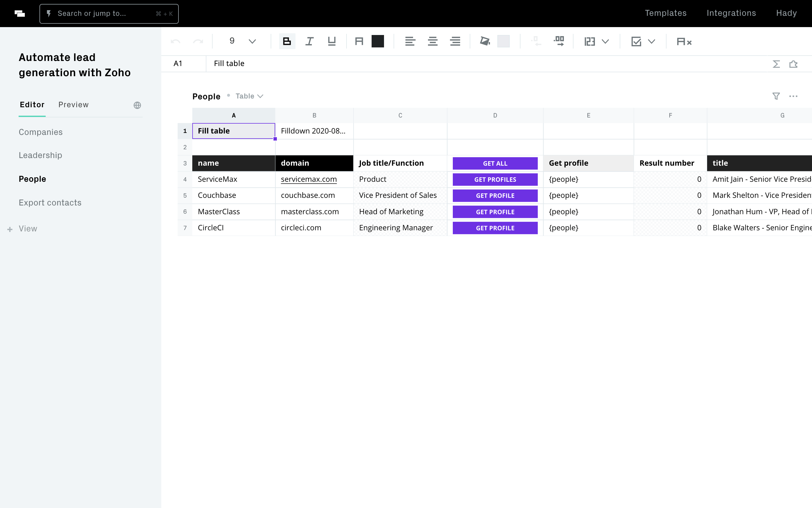Click the disabled cell link icon
Viewport: 812px width, 508px height.
point(536,41)
